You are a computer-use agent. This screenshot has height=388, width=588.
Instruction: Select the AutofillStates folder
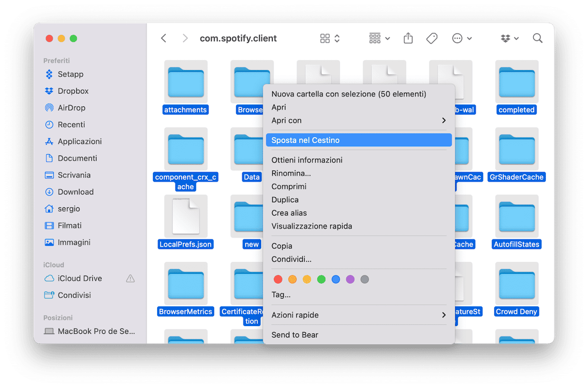coord(516,222)
